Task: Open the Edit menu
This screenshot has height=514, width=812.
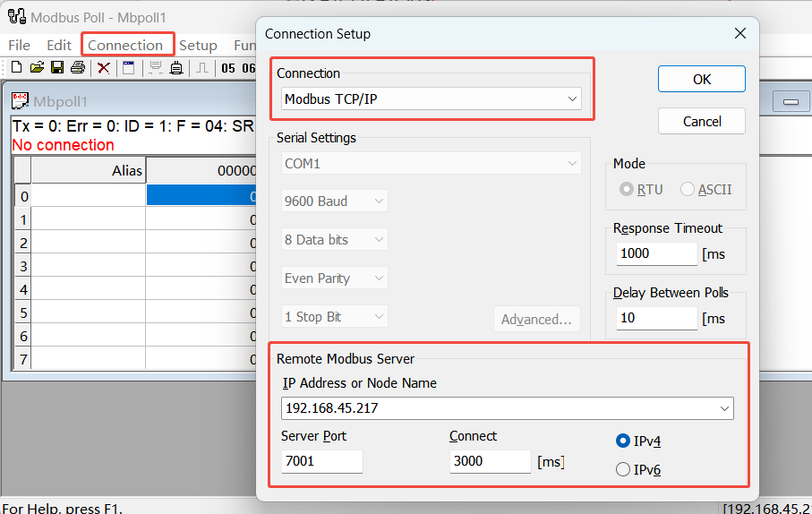Action: point(59,46)
